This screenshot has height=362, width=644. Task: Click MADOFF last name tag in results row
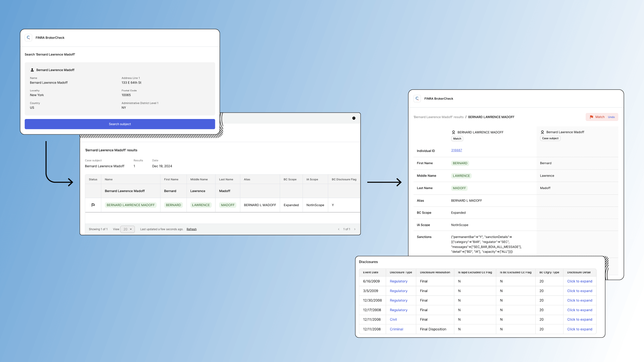click(228, 205)
